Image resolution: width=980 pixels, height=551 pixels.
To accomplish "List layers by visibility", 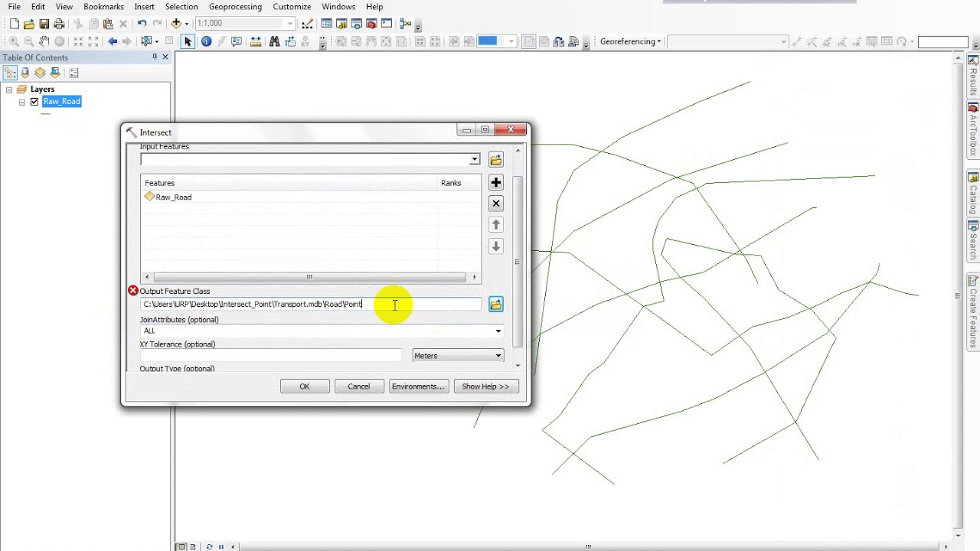I will 40,73.
